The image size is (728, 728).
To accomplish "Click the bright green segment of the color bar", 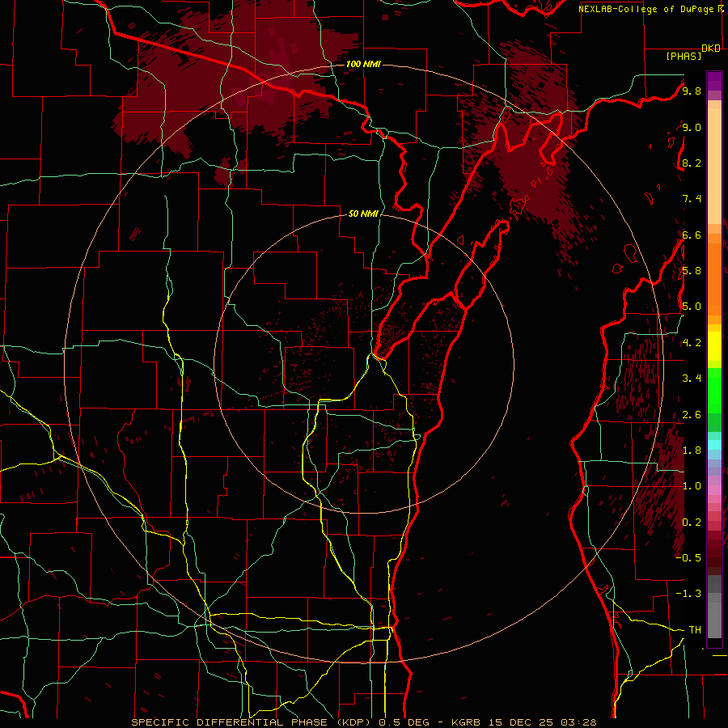I will point(714,390).
